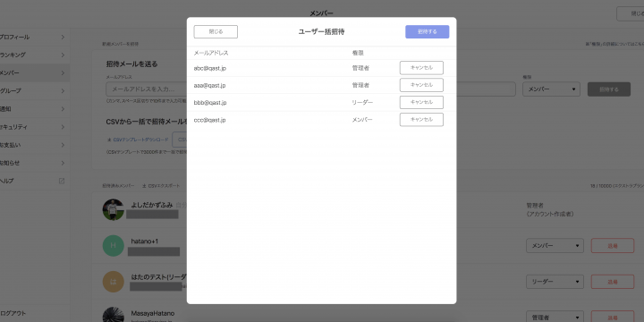Click the メンバー role of ccc@qast.jp
This screenshot has width=644, height=322.
point(362,120)
